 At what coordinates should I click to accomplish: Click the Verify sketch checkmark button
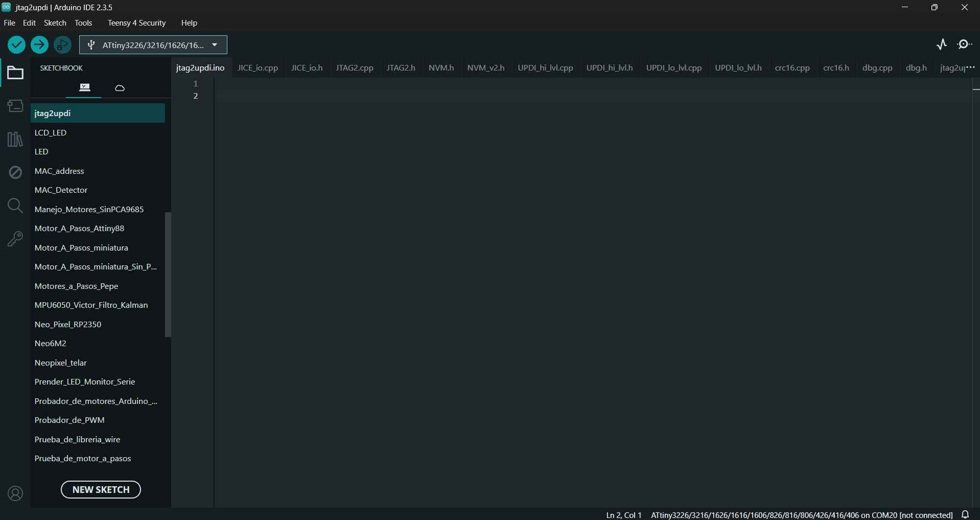(x=16, y=45)
